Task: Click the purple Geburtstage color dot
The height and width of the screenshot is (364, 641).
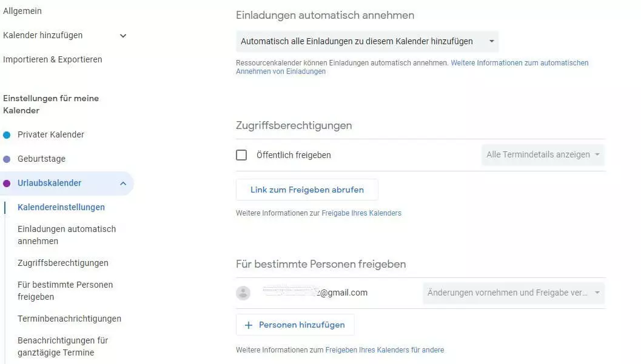Action: pyautogui.click(x=7, y=159)
